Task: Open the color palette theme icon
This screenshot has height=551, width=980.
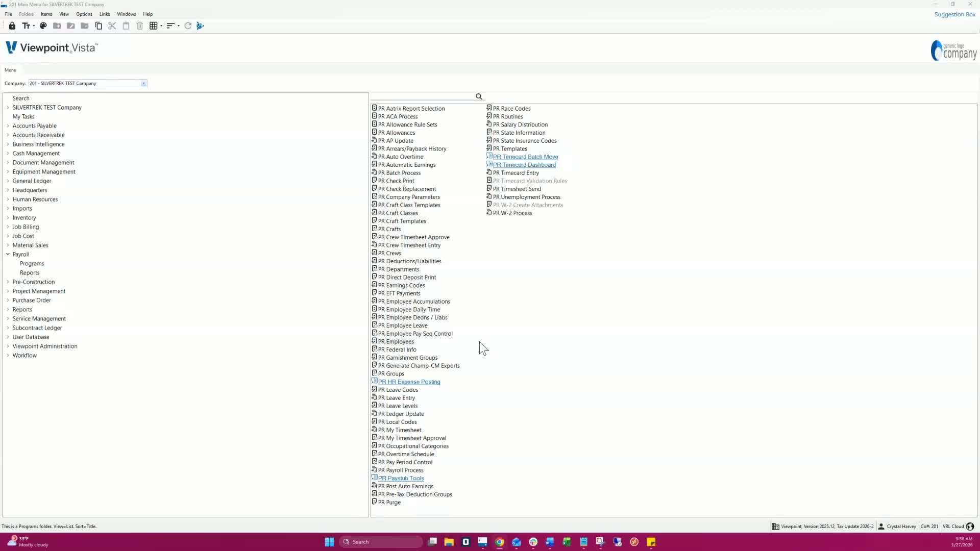Action: pyautogui.click(x=43, y=26)
